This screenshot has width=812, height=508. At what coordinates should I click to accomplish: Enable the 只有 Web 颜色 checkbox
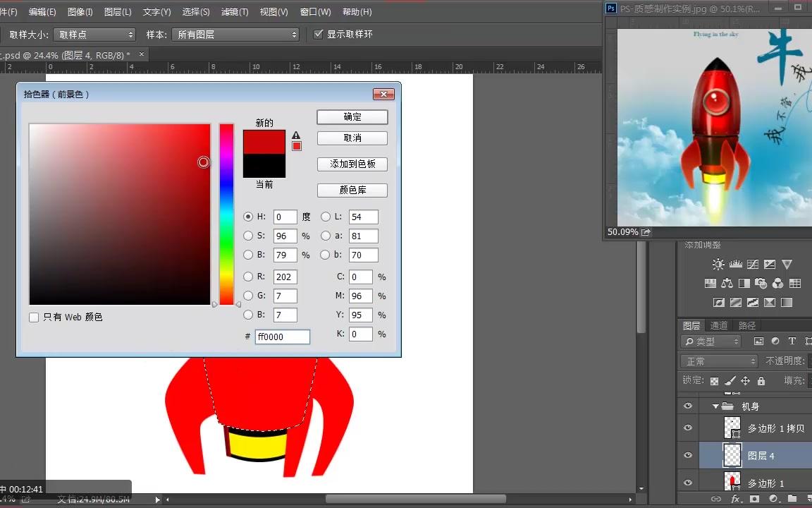pos(34,317)
